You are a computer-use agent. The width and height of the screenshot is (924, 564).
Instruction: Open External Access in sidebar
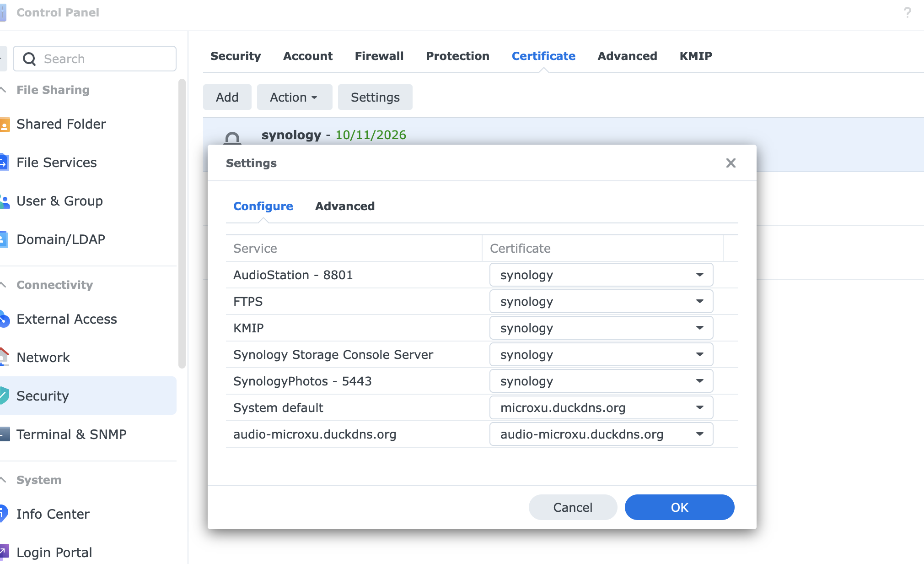(x=66, y=319)
